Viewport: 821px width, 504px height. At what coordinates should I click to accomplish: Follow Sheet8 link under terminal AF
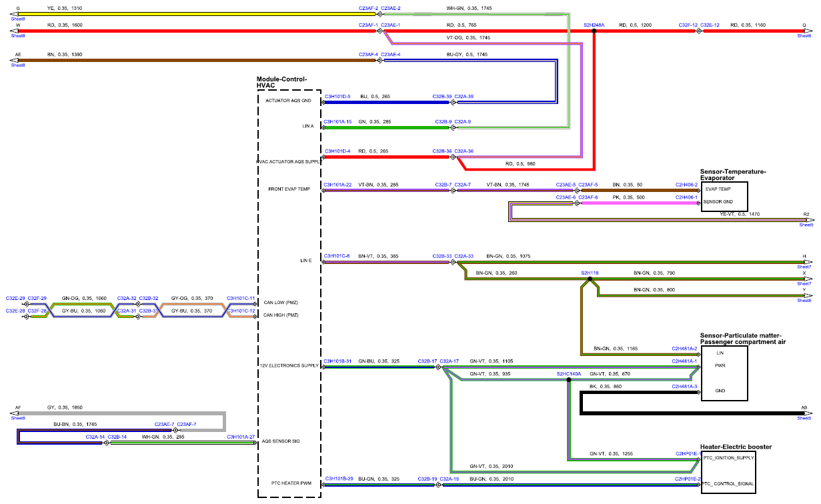point(17,418)
